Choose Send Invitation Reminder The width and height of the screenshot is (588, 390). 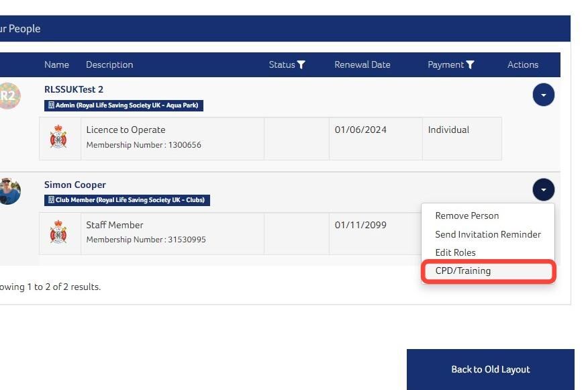pyautogui.click(x=488, y=234)
